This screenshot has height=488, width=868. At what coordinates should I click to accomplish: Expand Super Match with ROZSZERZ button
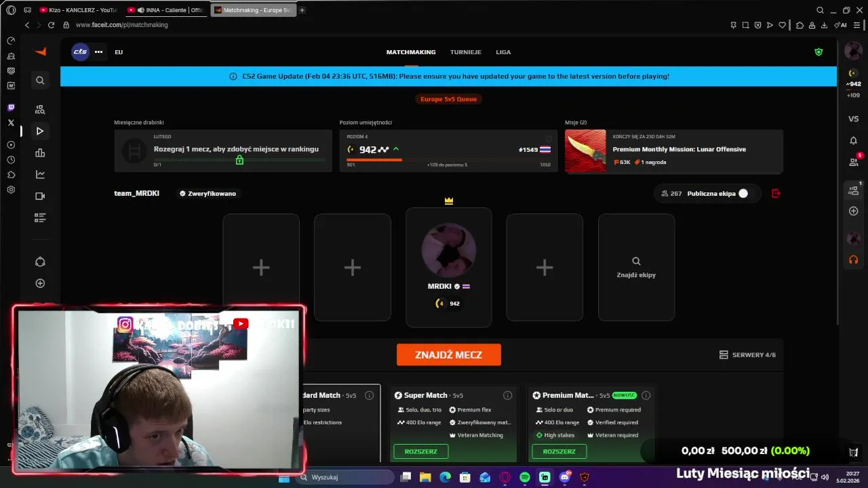pyautogui.click(x=421, y=451)
